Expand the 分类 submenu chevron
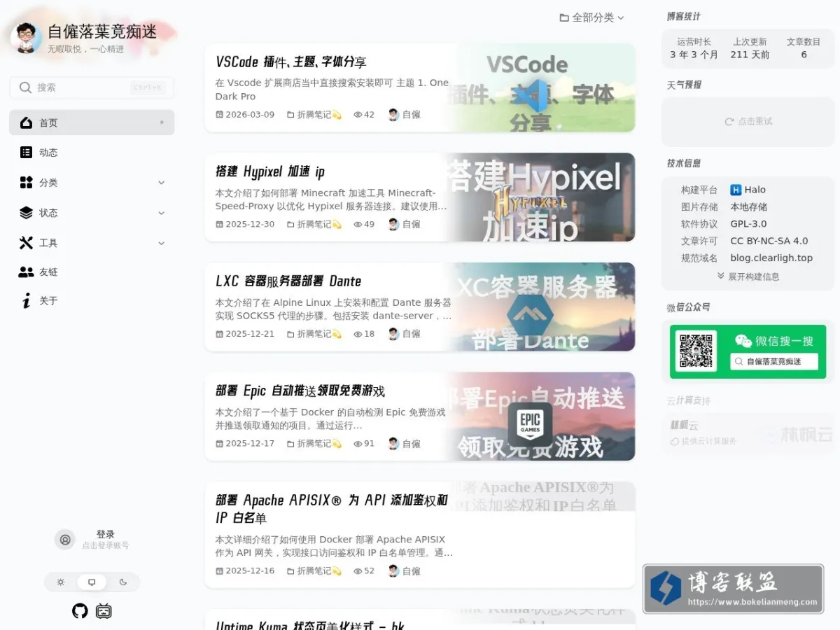This screenshot has height=630, width=840. tap(162, 183)
